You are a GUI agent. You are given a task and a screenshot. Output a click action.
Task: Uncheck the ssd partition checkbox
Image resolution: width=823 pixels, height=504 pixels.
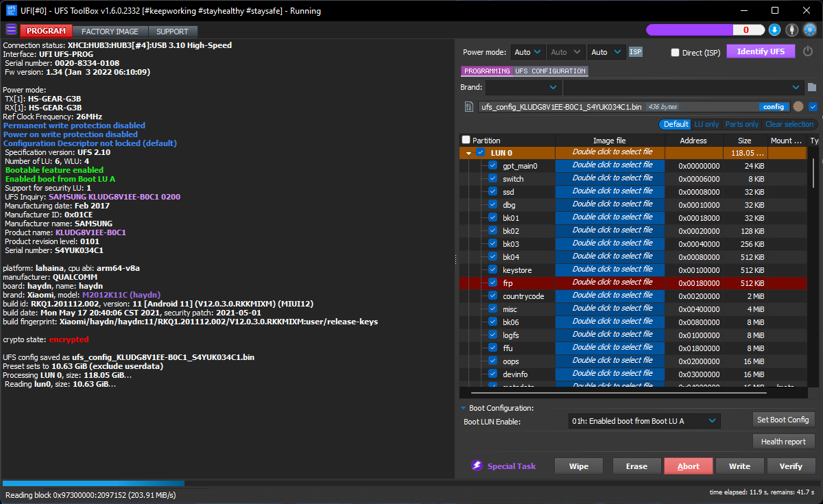pyautogui.click(x=492, y=192)
